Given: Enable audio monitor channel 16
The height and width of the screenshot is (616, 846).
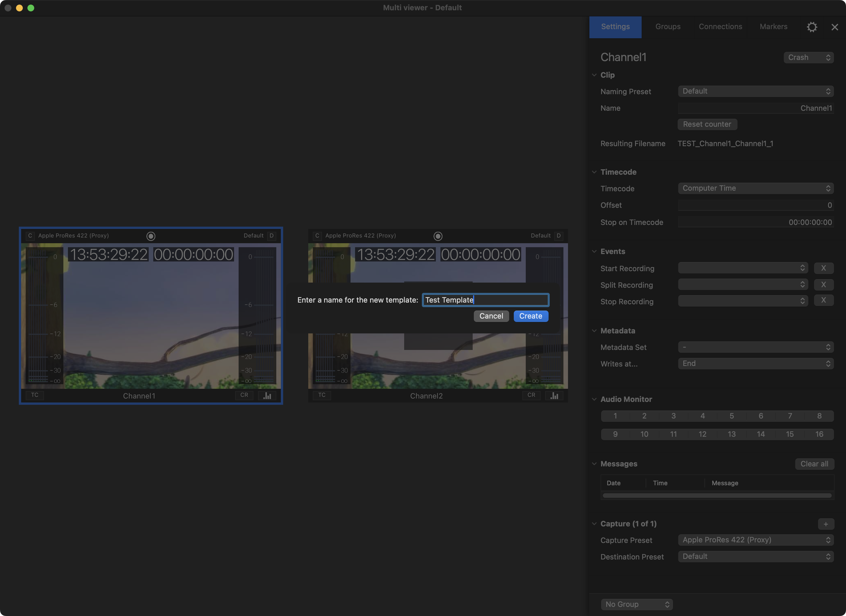Looking at the screenshot, I should coord(819,434).
